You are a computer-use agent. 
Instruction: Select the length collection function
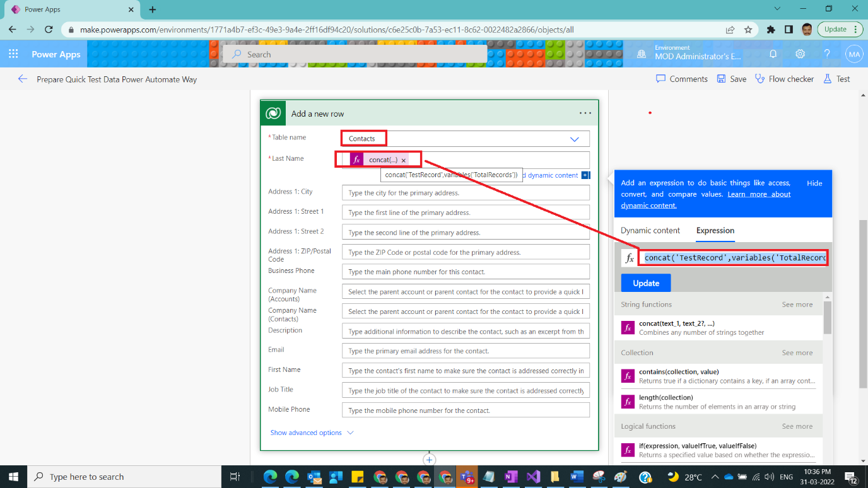694,401
